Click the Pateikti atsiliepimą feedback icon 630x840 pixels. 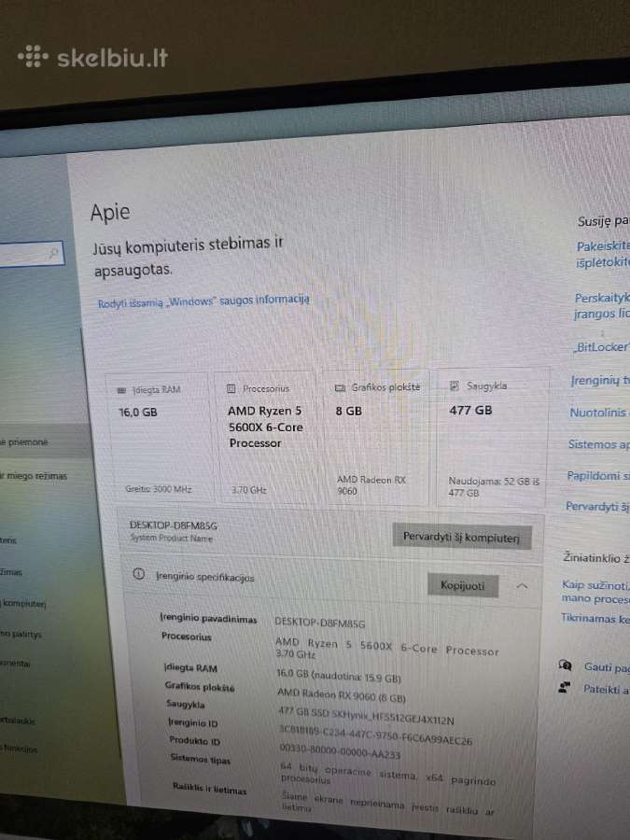564,687
